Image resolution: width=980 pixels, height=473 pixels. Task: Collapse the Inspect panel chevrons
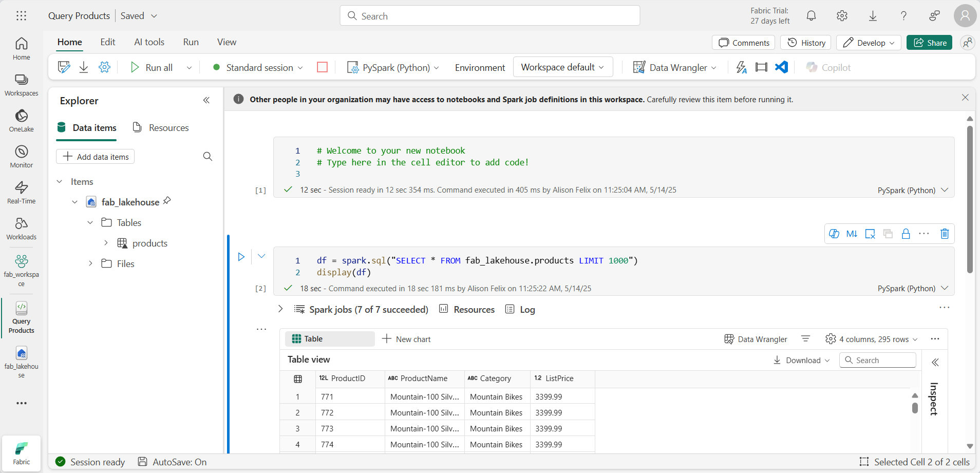tap(935, 362)
